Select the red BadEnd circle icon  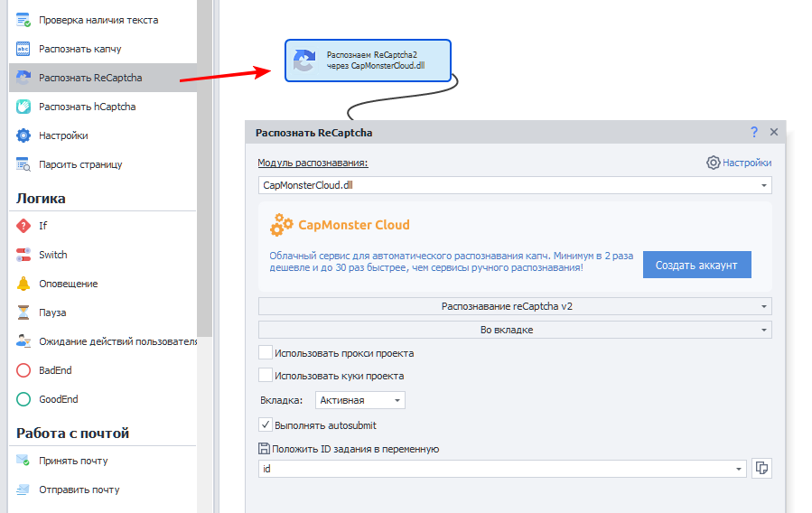coord(23,370)
